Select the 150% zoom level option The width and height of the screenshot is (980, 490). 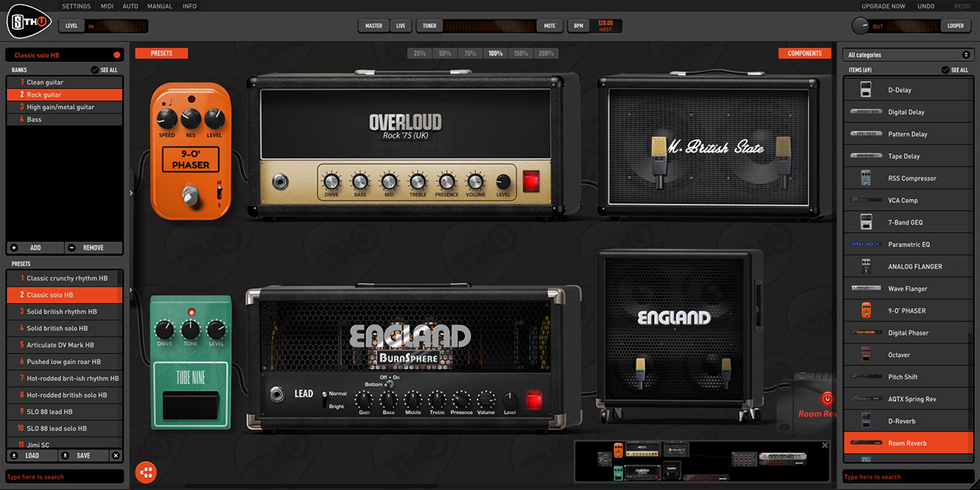(x=521, y=53)
